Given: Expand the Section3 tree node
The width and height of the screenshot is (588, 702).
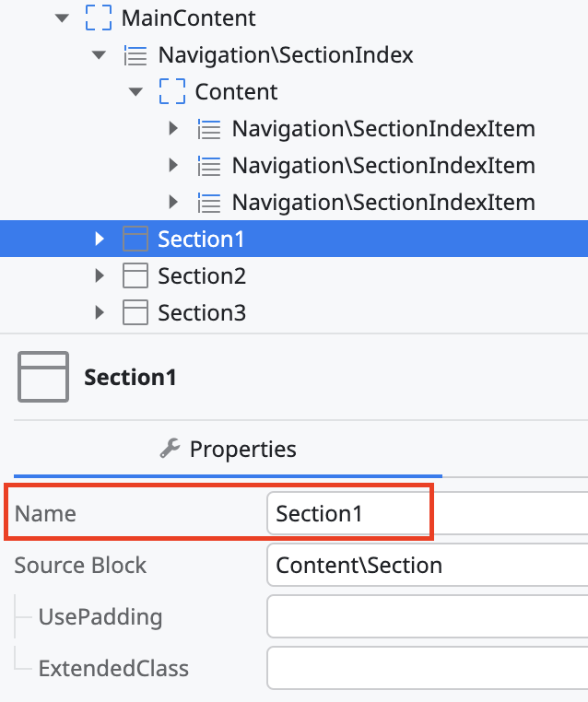Looking at the screenshot, I should point(100,313).
